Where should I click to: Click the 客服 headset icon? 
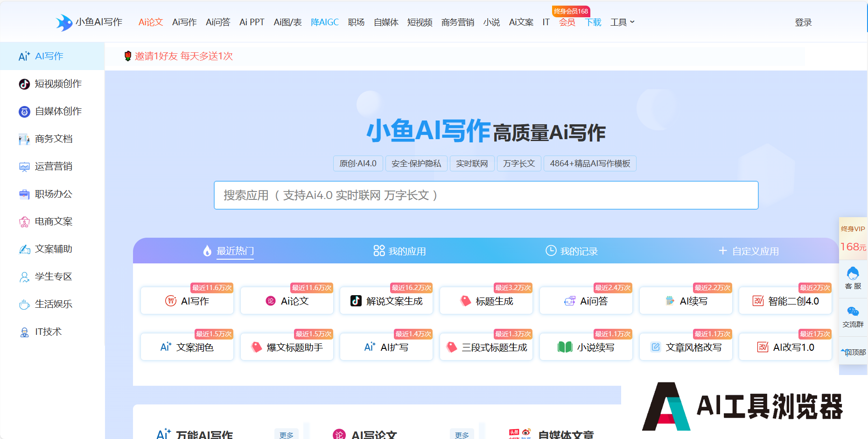tap(853, 273)
